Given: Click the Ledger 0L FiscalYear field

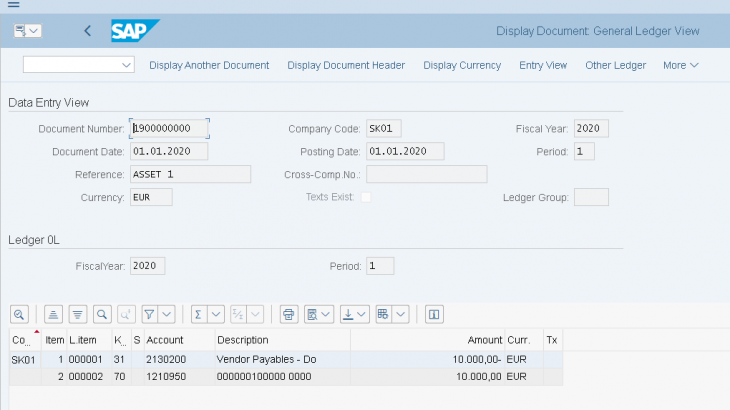Looking at the screenshot, I should 148,266.
